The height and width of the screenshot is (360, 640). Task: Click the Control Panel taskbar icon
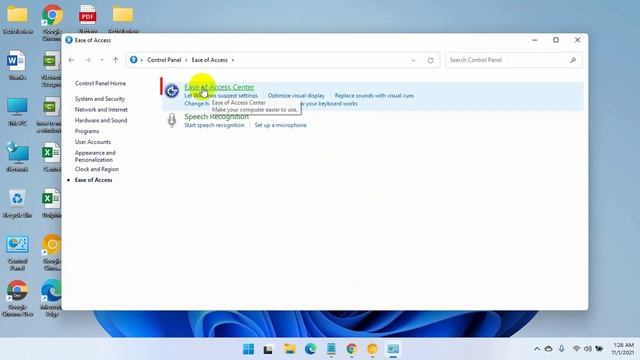coord(393,349)
